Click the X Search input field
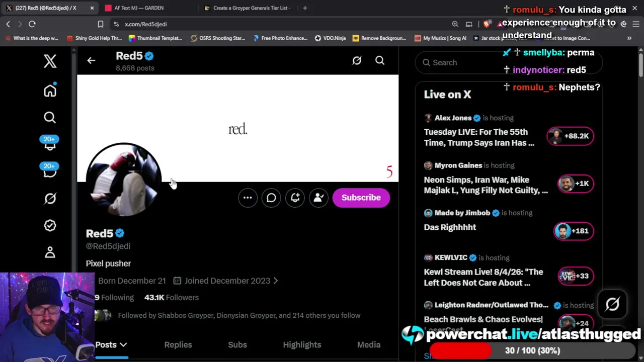 509,63
